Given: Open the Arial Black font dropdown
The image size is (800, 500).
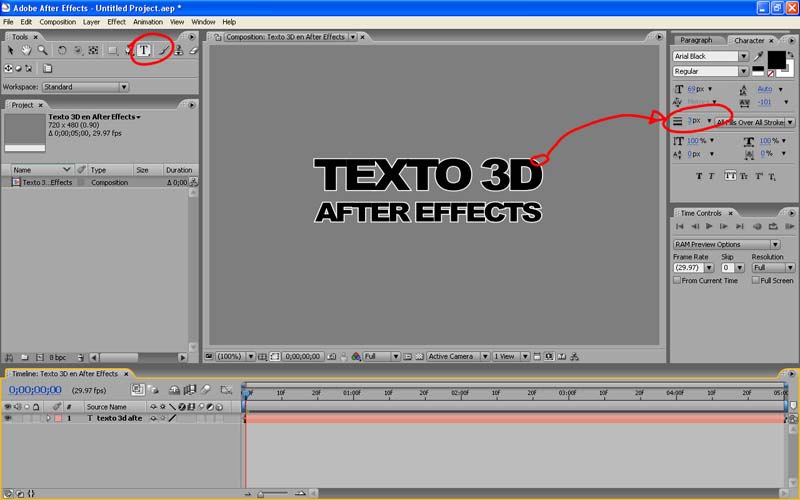Looking at the screenshot, I should [x=710, y=56].
